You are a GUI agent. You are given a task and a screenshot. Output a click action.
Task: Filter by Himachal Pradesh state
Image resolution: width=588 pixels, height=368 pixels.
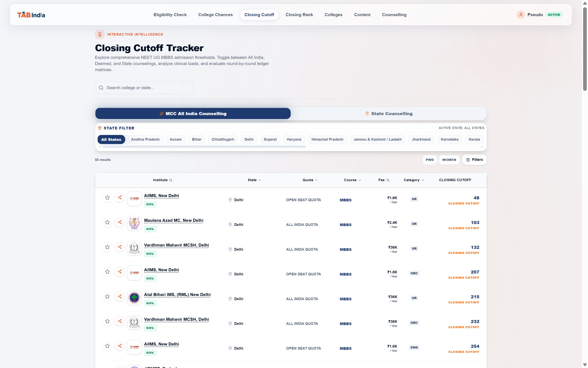coord(327,139)
